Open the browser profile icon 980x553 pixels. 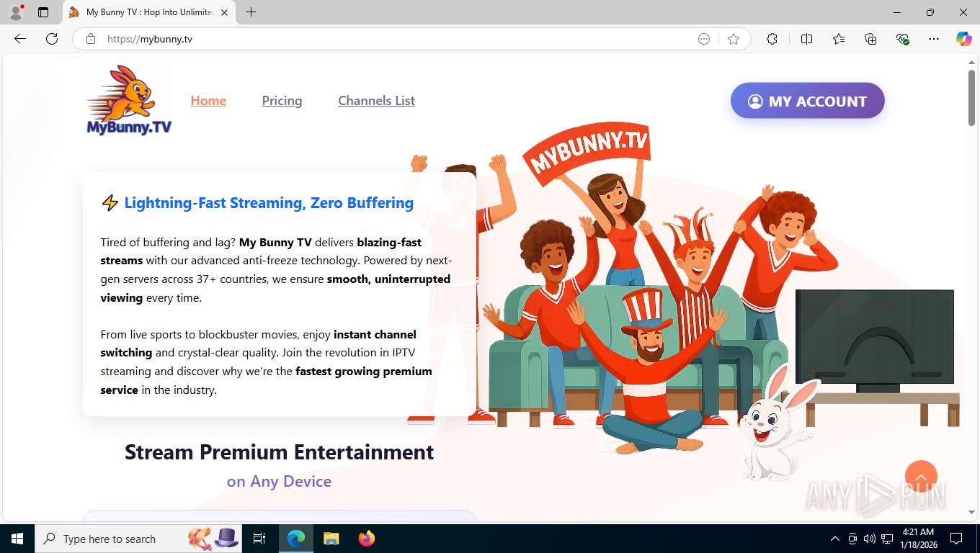click(16, 12)
